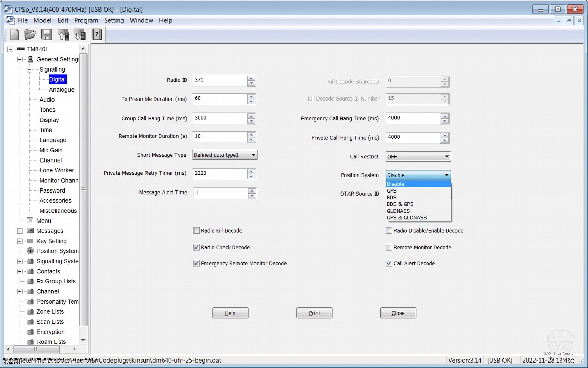Uncheck the Radio Check Decode checkbox
The width and height of the screenshot is (588, 368).
(x=196, y=247)
